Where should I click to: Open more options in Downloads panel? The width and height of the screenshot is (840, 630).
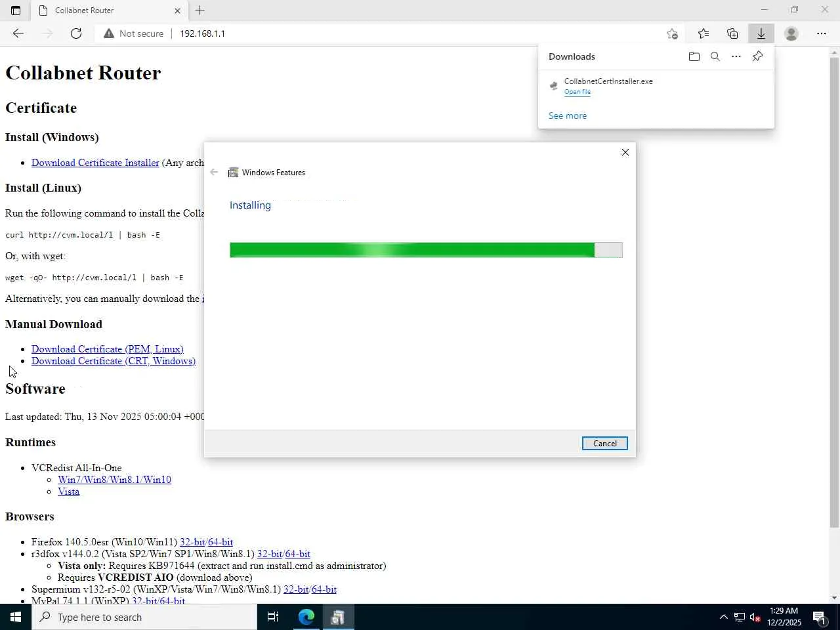tap(736, 56)
